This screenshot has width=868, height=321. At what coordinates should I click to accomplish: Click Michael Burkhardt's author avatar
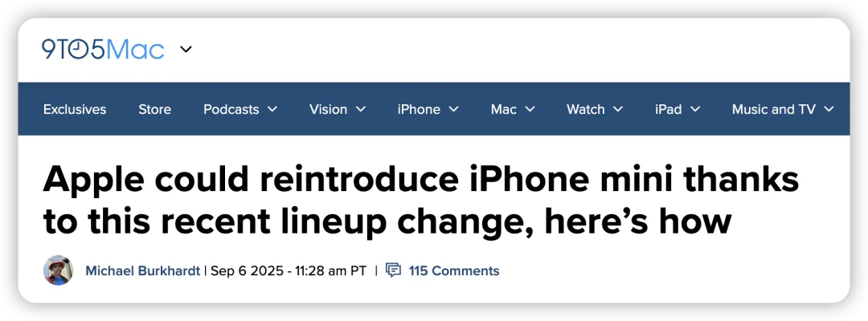point(58,270)
